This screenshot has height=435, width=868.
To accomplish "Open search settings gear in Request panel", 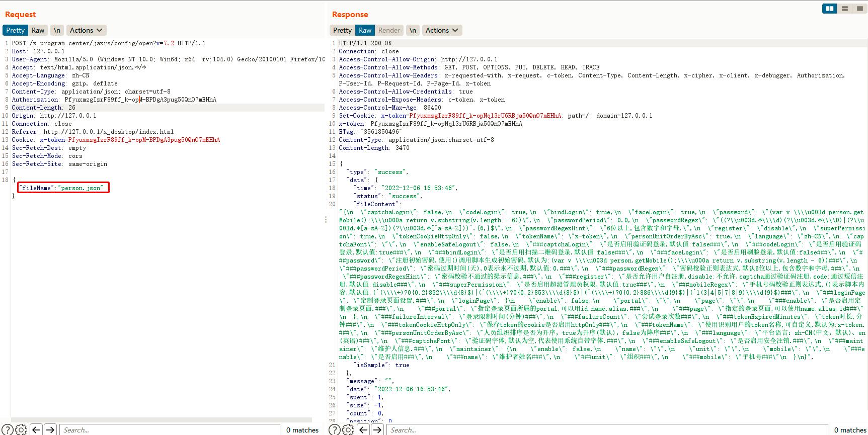I will 21,429.
